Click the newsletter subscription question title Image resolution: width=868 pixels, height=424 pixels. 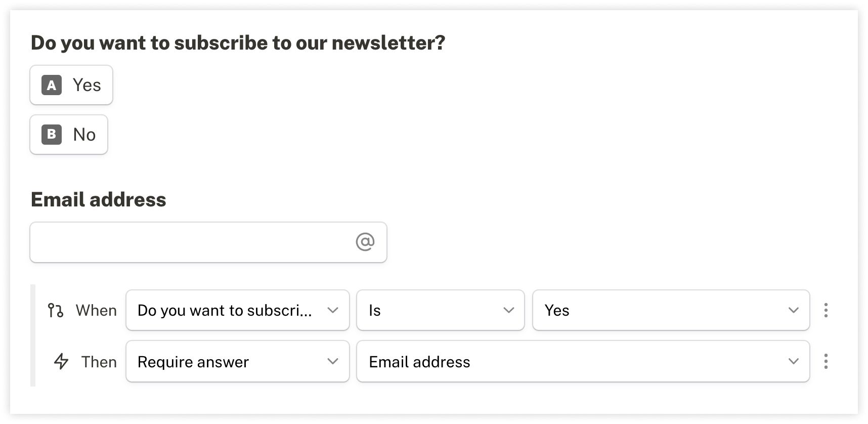coord(238,43)
